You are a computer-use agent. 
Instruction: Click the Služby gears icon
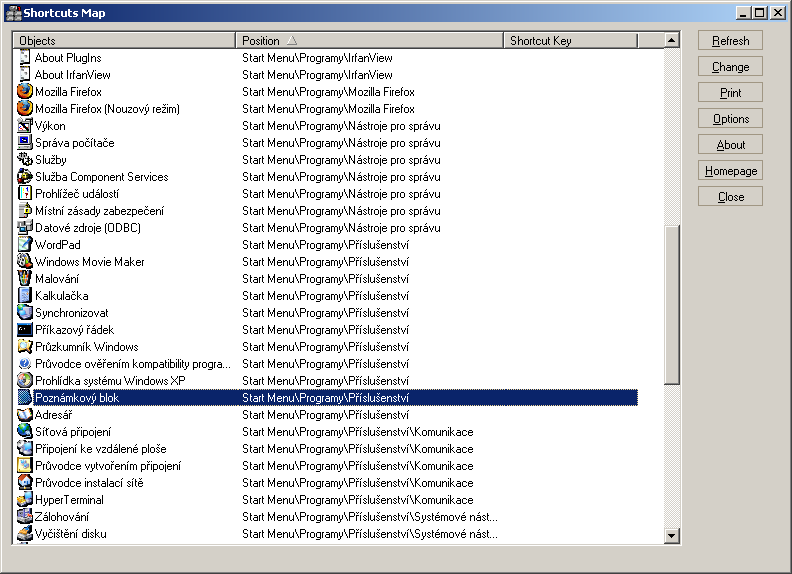coord(25,160)
